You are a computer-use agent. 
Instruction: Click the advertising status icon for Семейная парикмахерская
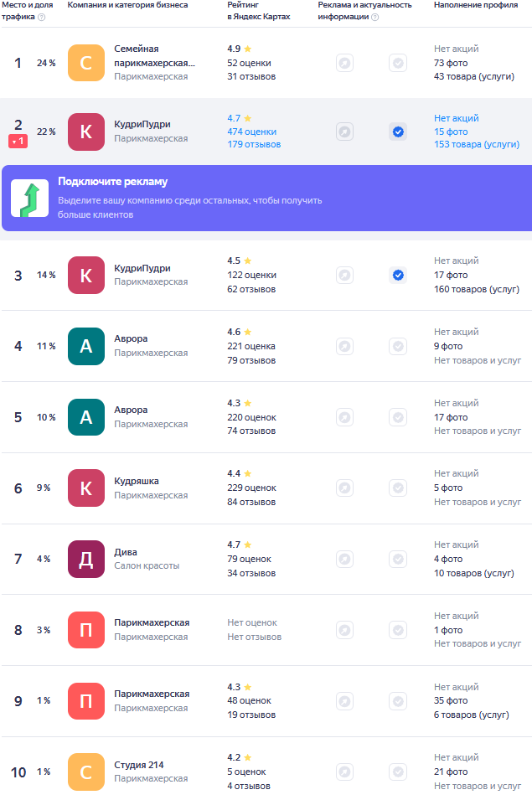345,64
